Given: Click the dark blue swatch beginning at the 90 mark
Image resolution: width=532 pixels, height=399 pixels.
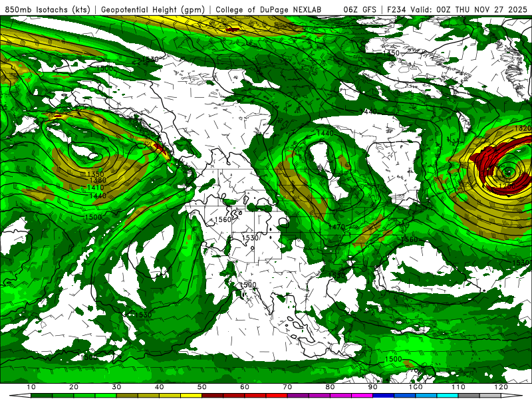Looking at the screenshot, I should (384, 396).
